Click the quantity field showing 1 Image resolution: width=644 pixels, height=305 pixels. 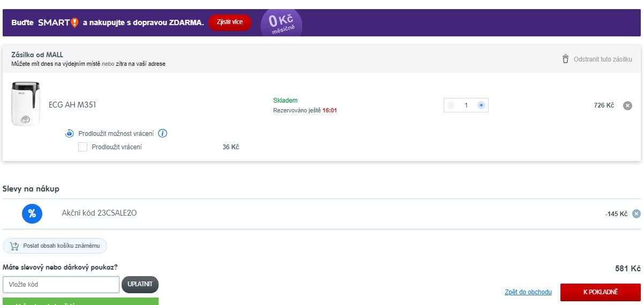point(466,105)
